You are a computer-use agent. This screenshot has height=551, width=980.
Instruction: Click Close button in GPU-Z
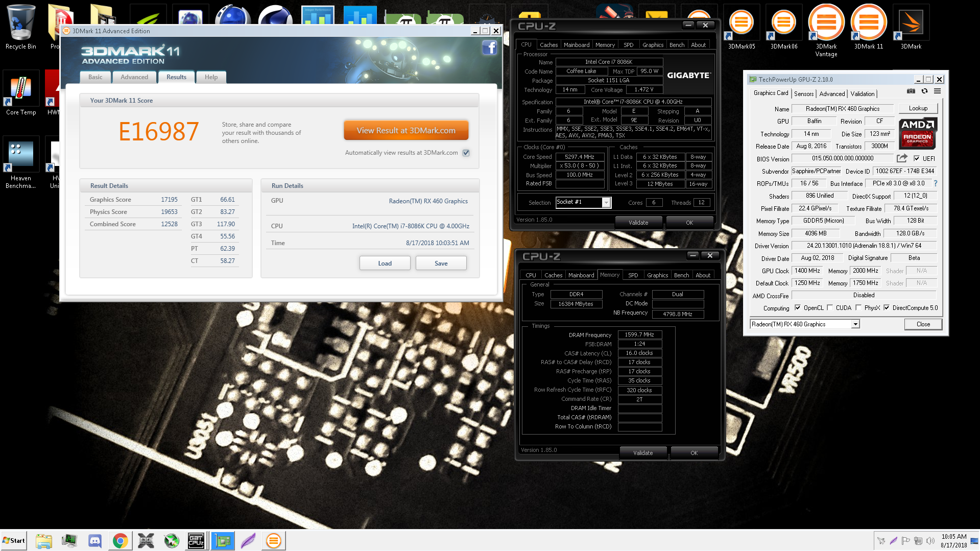click(x=923, y=324)
